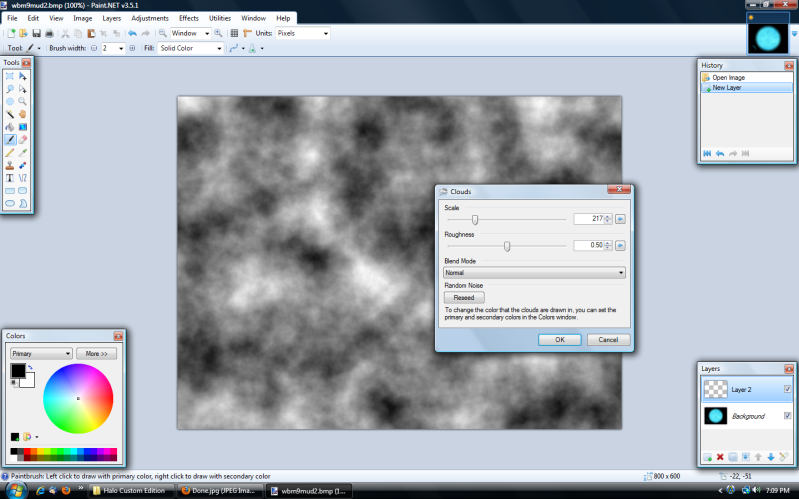799x499 pixels.
Task: Reset Roughness value to default
Action: click(x=620, y=246)
